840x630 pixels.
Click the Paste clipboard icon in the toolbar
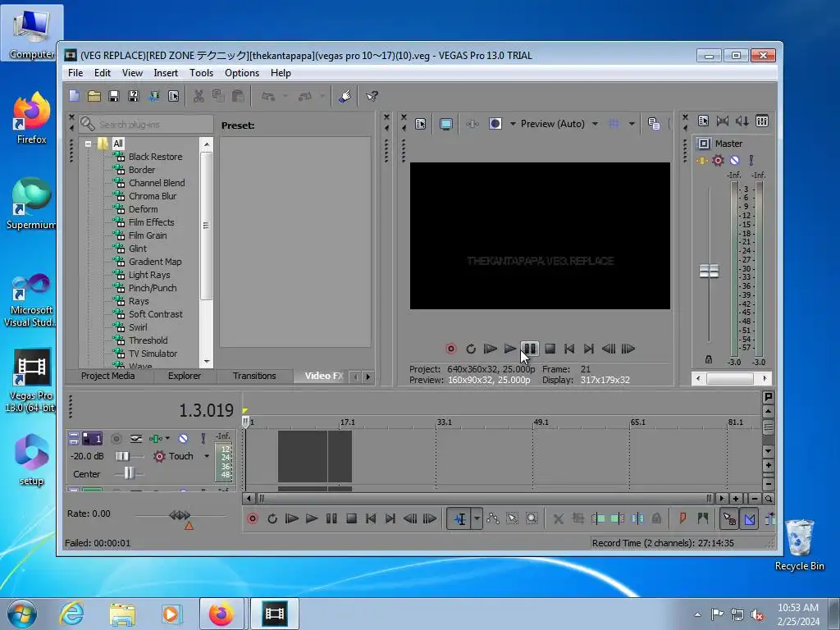(x=238, y=96)
